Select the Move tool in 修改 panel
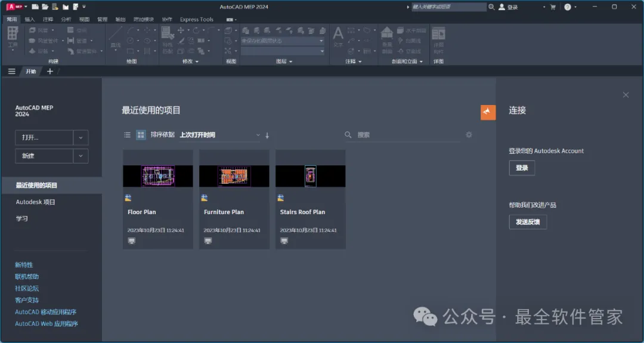The height and width of the screenshot is (343, 644). pos(181,30)
